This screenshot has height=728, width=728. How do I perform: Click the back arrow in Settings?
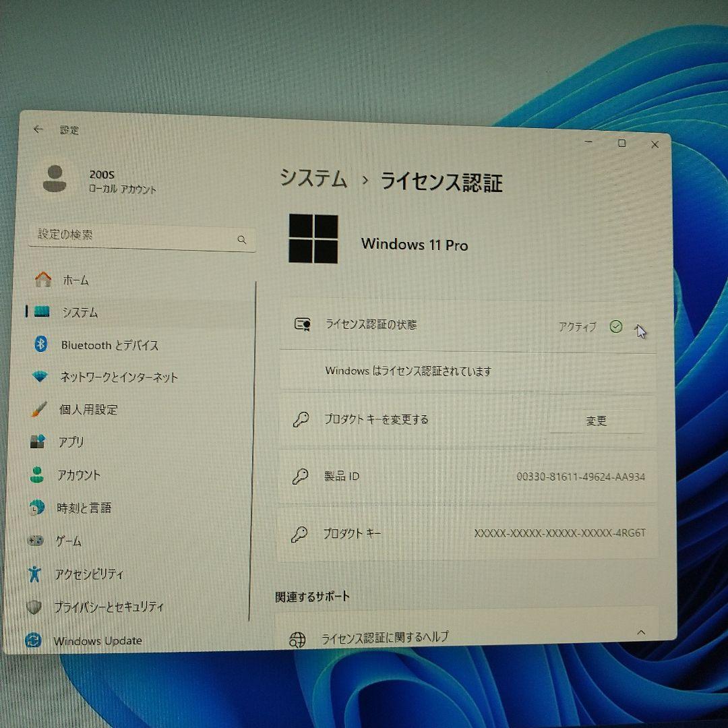[38, 130]
